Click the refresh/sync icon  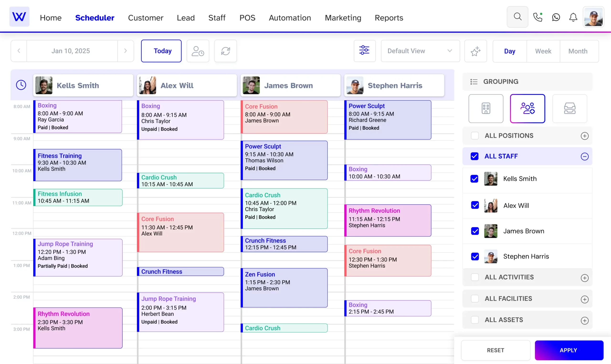point(226,51)
